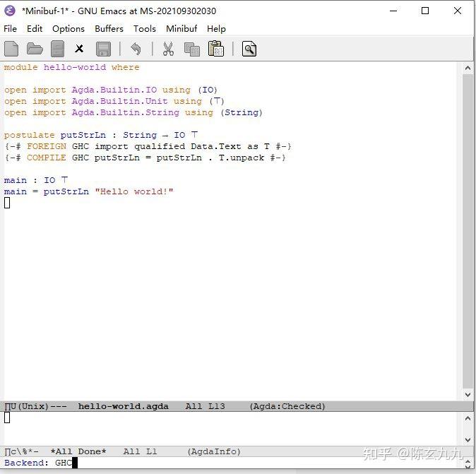Click the New File toolbar icon
Viewport: 476px width, 474px height.
point(11,49)
